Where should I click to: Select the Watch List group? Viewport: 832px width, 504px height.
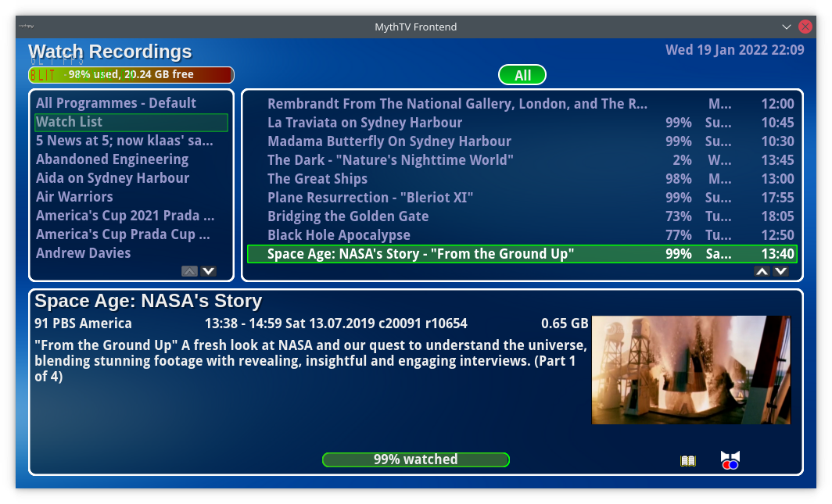tap(131, 122)
